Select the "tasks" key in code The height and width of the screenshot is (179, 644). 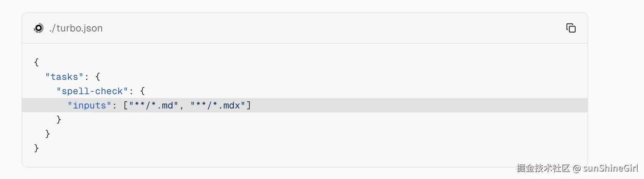(x=64, y=77)
